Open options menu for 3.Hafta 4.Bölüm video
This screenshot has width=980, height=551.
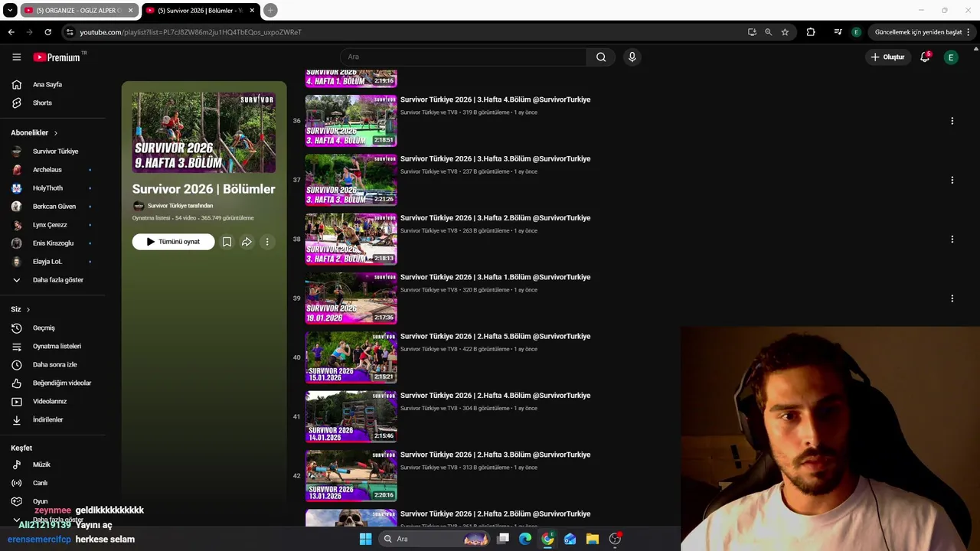(952, 121)
